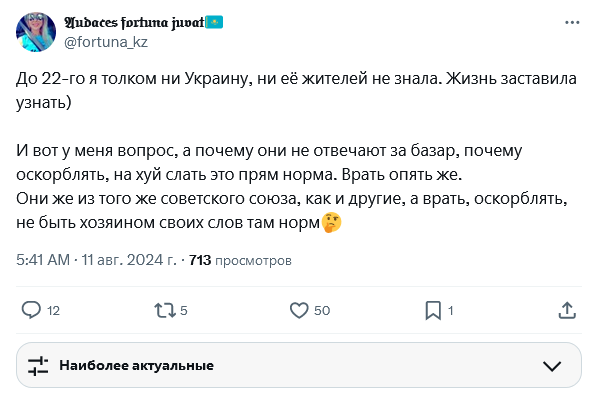598x395 pixels.
Task: Repost the tweet using the retweet icon
Action: point(165,310)
